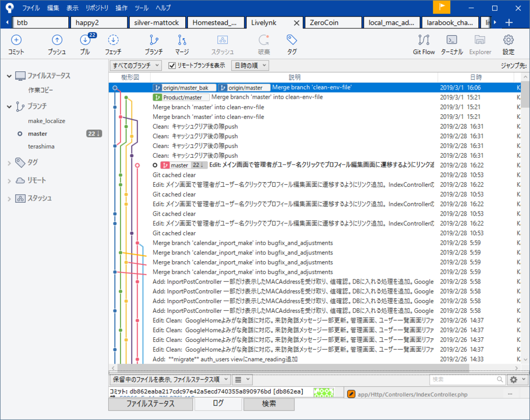Viewport: 530px width, 420px height.
Task: Switch to the Homestead repository tab
Action: (216, 23)
